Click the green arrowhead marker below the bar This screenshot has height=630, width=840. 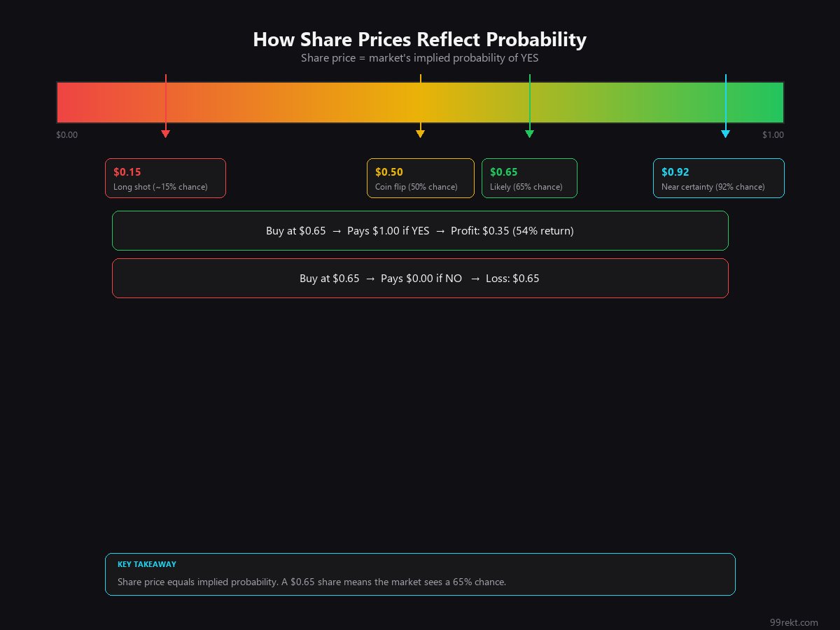pyautogui.click(x=529, y=134)
